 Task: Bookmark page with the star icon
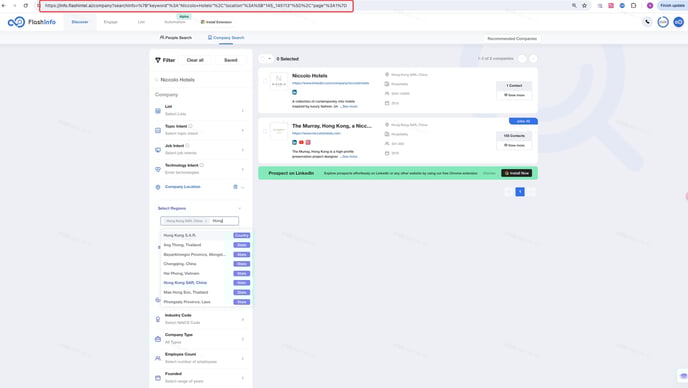[x=584, y=6]
